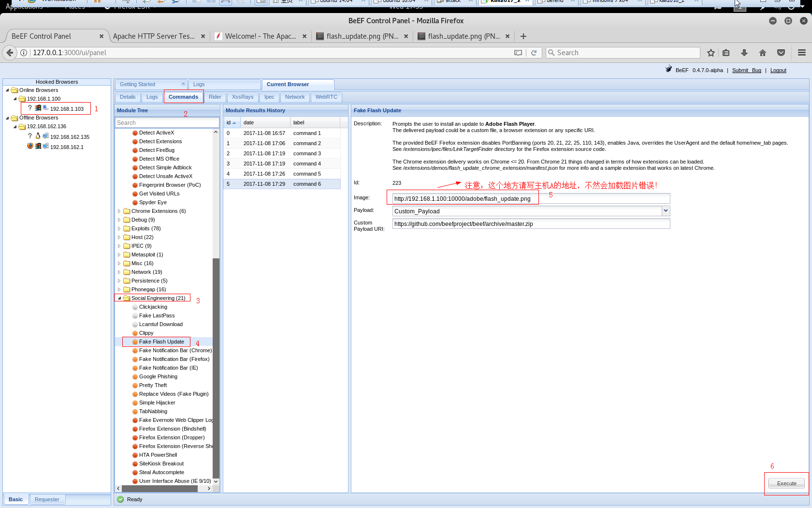
Task: Click site info icon in address bar
Action: click(x=23, y=53)
